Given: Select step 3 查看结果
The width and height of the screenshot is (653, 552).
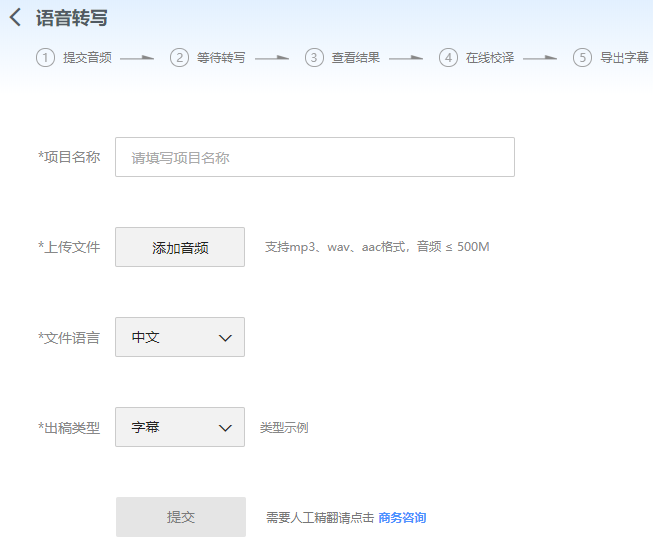Looking at the screenshot, I should pos(342,57).
